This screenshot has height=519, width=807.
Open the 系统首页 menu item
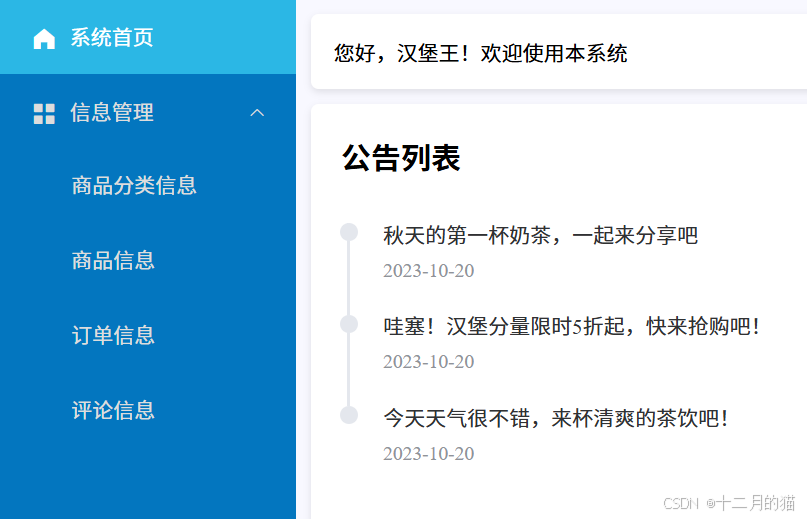[148, 37]
